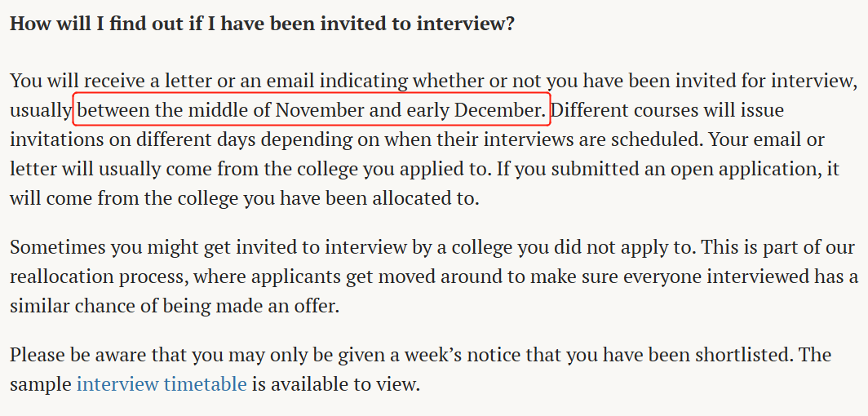Click the heading about being invited to interview
The height and width of the screenshot is (416, 868).
point(263,24)
